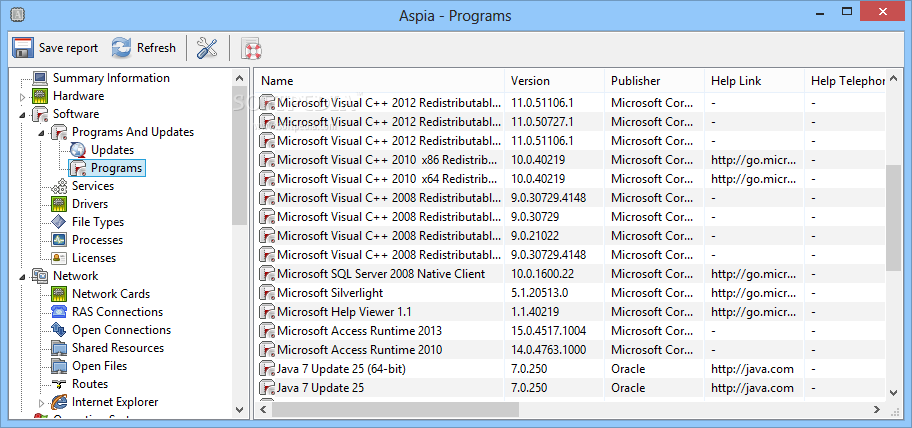Click the Drivers chip icon
This screenshot has width=912, height=428.
[x=59, y=204]
